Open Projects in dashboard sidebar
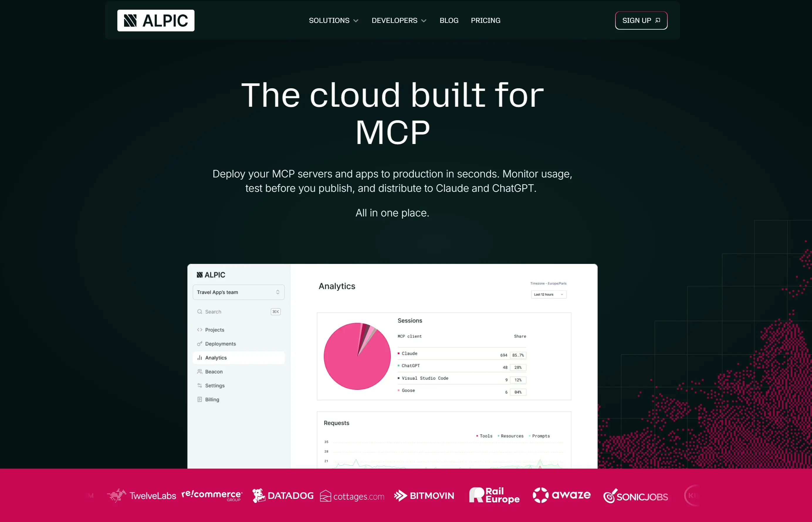Viewport: 812px width, 522px height. click(238, 330)
